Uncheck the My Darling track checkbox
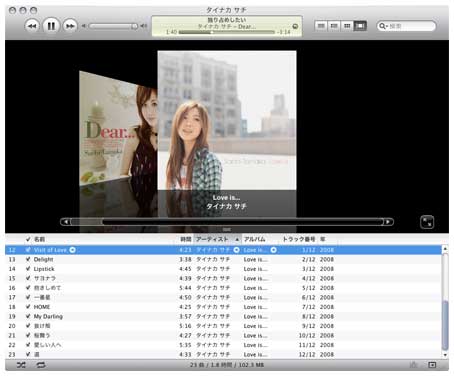The width and height of the screenshot is (454, 376). [x=28, y=316]
